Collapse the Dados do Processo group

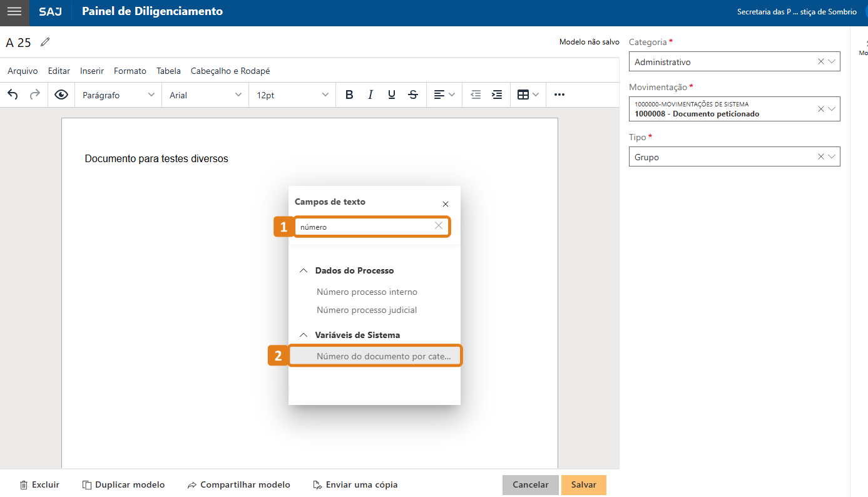tap(304, 271)
